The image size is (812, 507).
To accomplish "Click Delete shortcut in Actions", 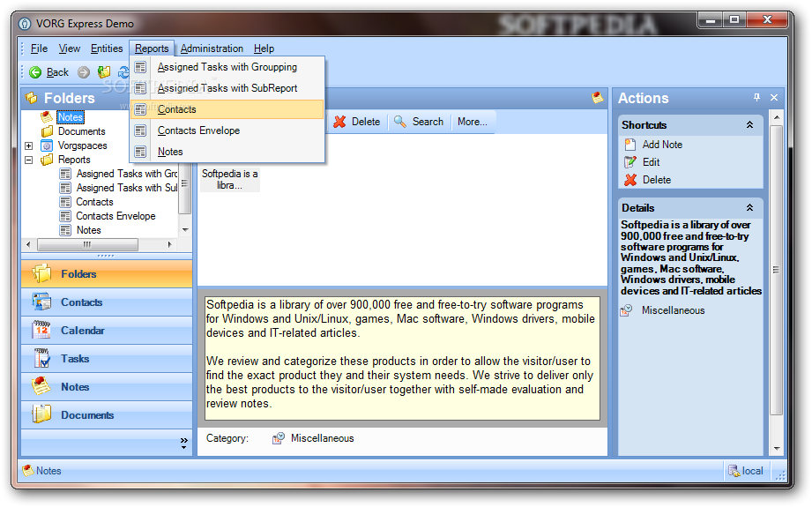I will pyautogui.click(x=648, y=180).
